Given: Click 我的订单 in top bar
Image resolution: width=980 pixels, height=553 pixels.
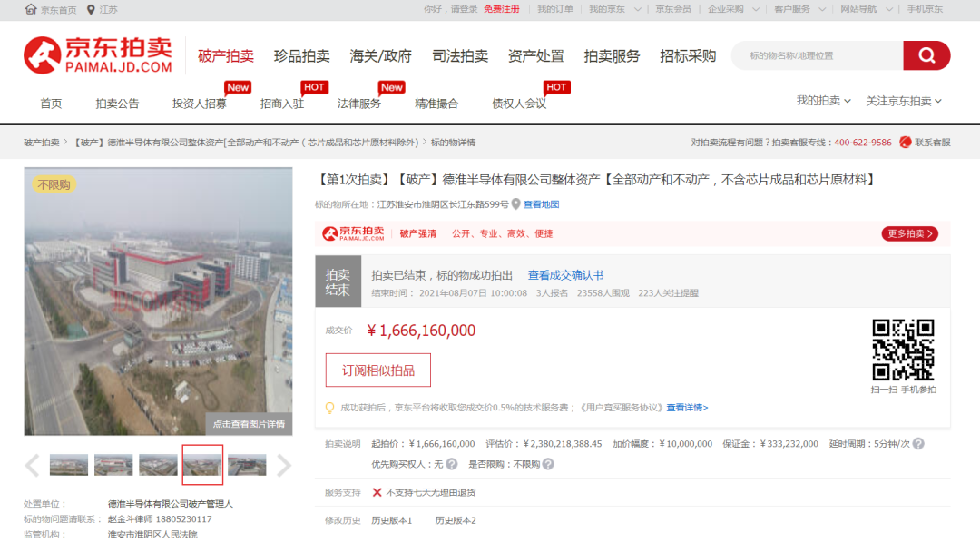Looking at the screenshot, I should 555,9.
